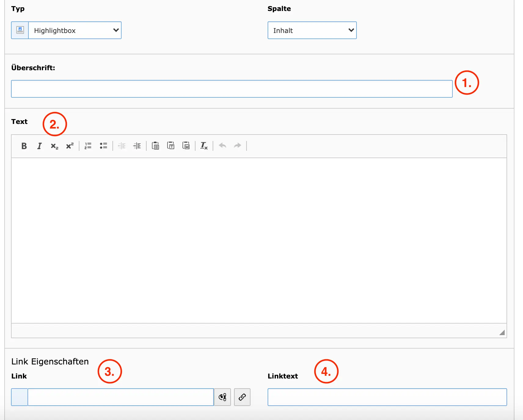
Task: Open the link browser wizard button
Action: point(242,397)
